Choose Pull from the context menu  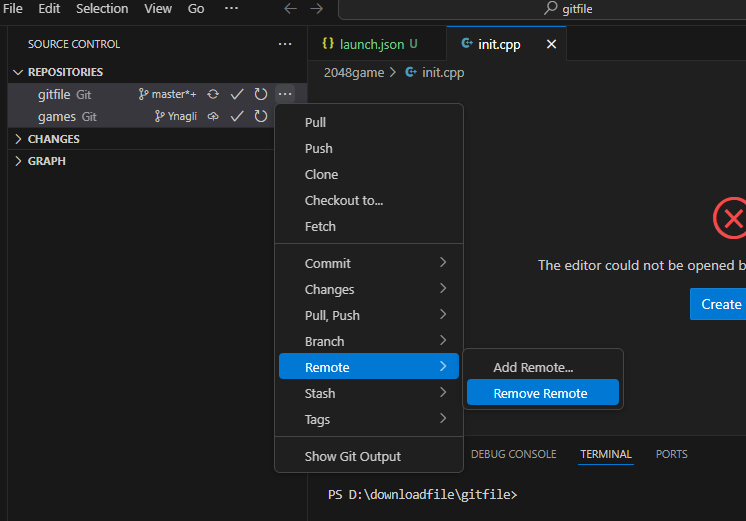(369, 122)
